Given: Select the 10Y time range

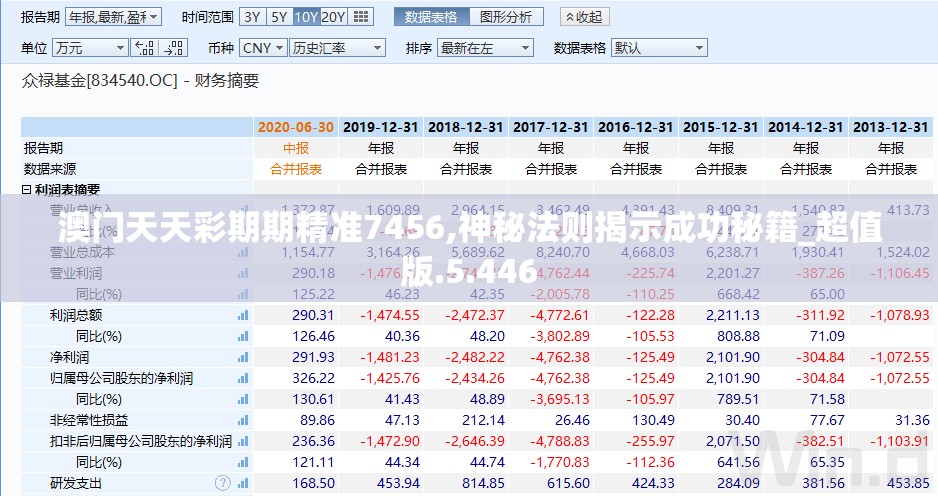Looking at the screenshot, I should (x=306, y=17).
